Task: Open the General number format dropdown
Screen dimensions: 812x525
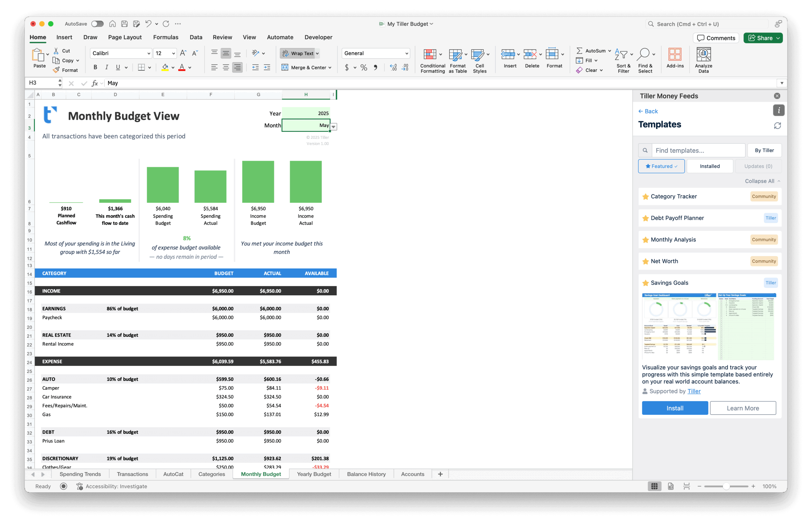Action: point(406,53)
